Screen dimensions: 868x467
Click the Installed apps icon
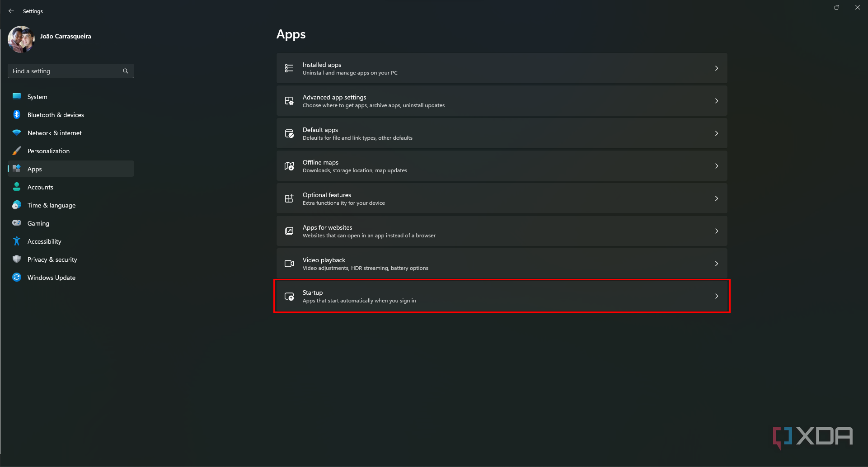[290, 68]
